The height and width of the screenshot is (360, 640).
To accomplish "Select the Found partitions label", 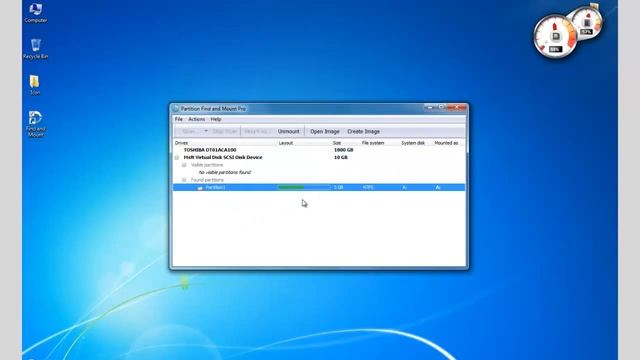I will 207,180.
